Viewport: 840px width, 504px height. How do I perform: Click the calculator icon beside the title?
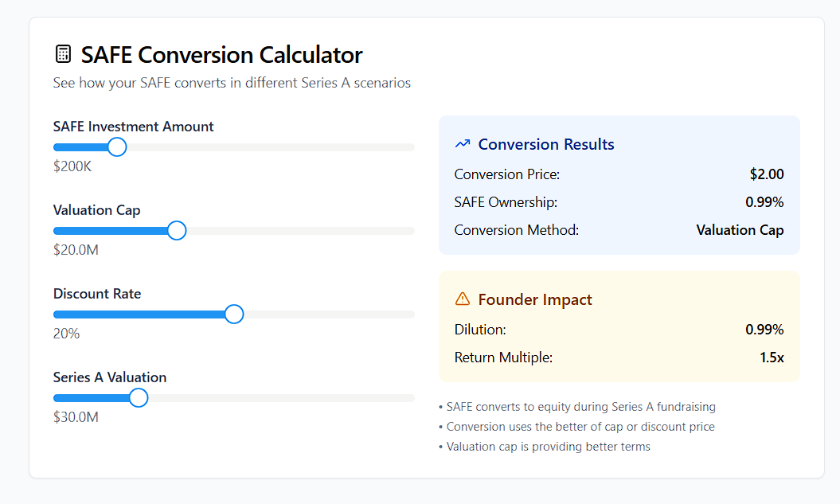(x=62, y=54)
